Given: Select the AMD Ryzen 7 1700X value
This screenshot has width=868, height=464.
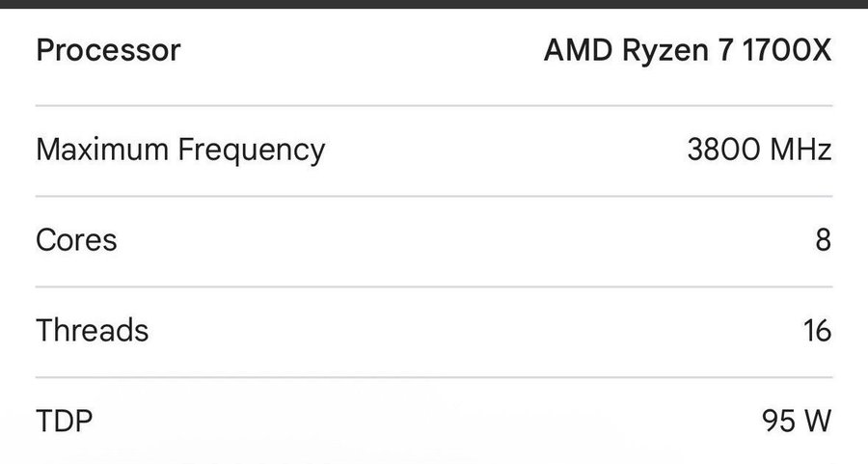Looking at the screenshot, I should (688, 50).
